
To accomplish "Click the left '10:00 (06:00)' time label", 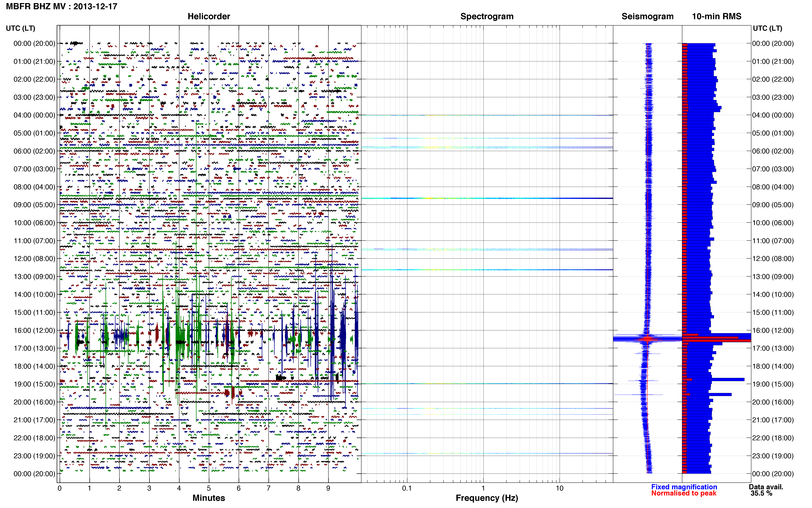I will 34,223.
